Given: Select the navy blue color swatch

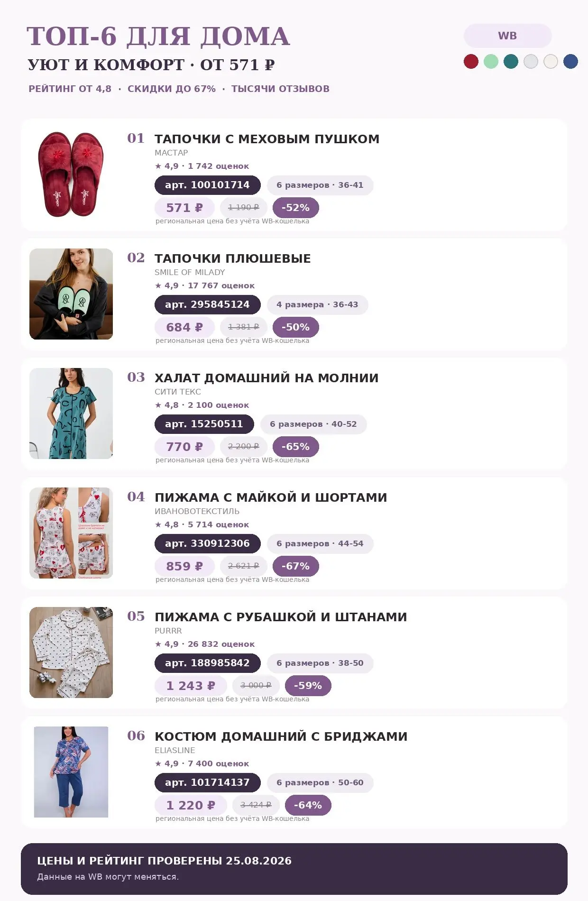Looking at the screenshot, I should (x=570, y=62).
